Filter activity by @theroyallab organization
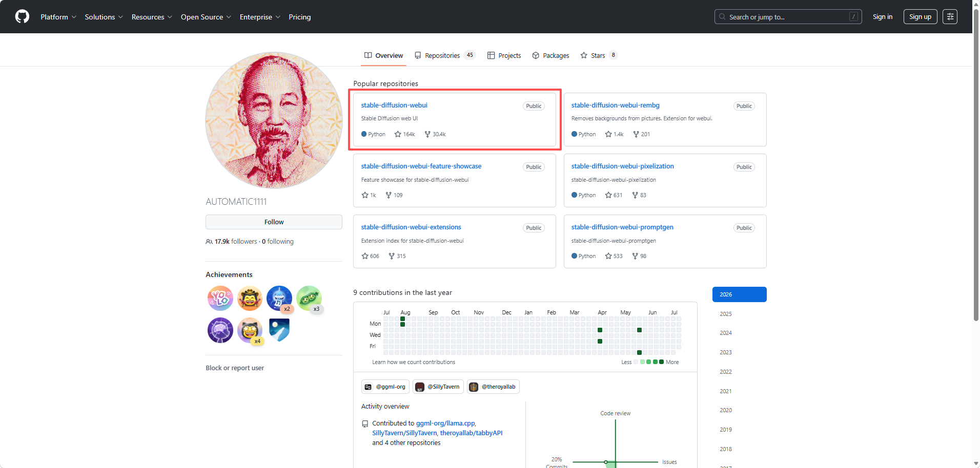This screenshot has width=980, height=468. [x=493, y=387]
